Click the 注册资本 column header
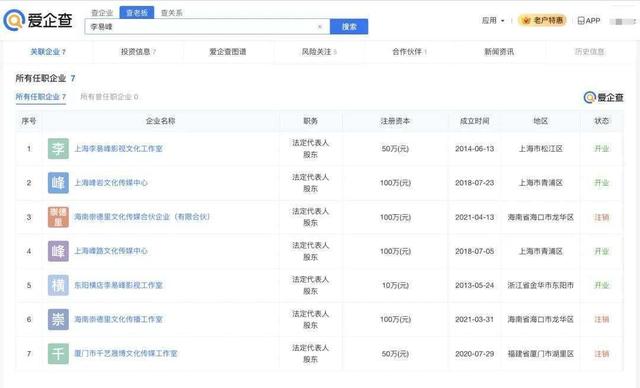This screenshot has height=388, width=640. [x=395, y=121]
